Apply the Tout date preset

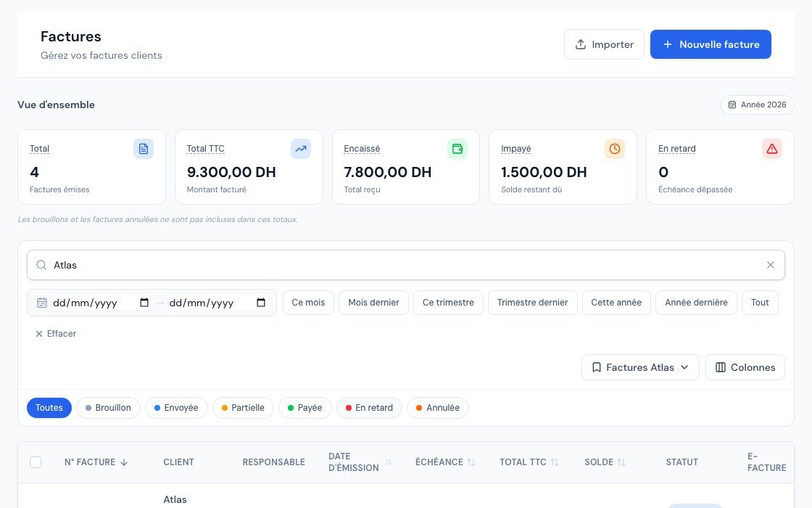coord(760,303)
